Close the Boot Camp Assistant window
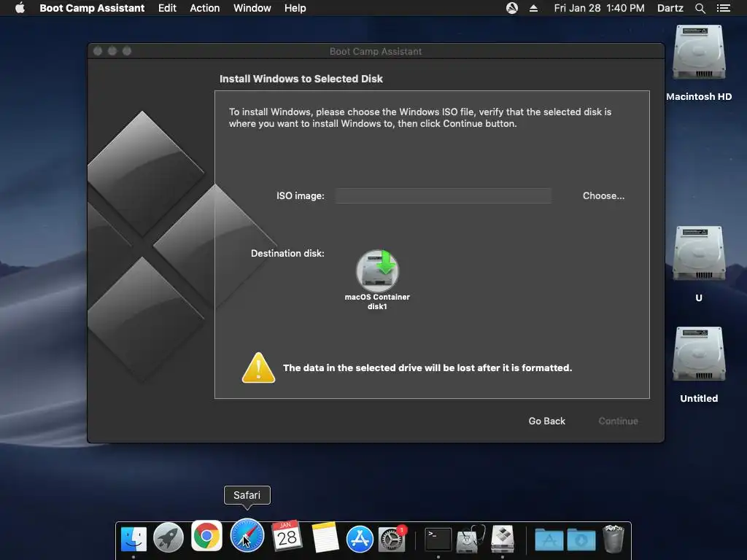 tap(98, 51)
